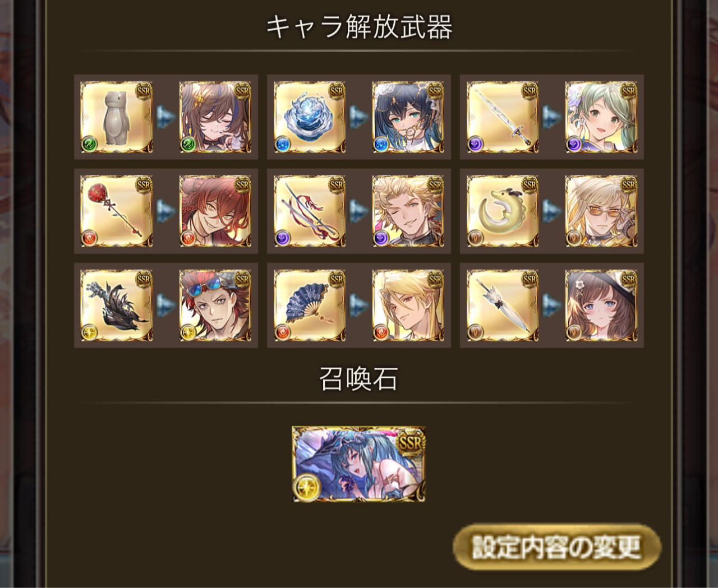The width and height of the screenshot is (718, 588).
Task: Open the grinning red-haired man portrait
Action: pyautogui.click(x=215, y=211)
